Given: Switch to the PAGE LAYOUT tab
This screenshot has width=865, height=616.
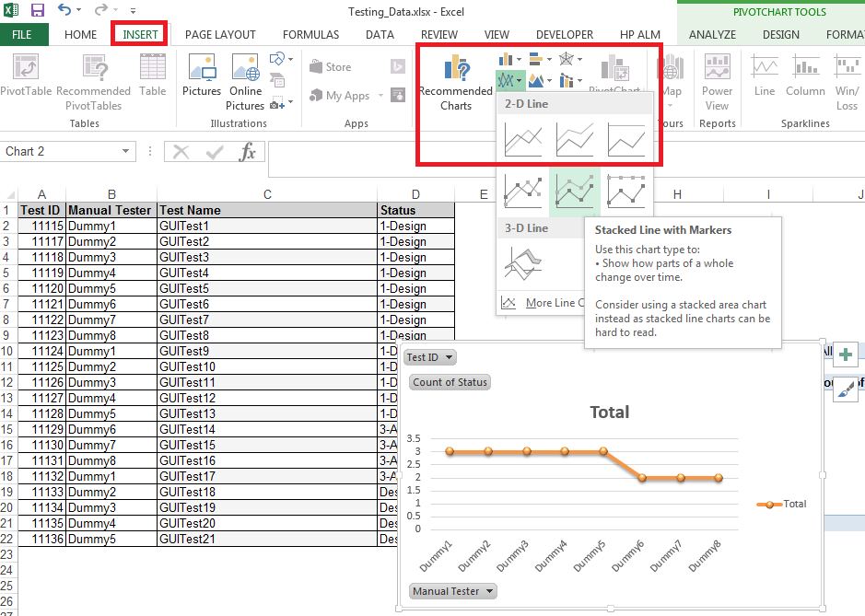Looking at the screenshot, I should pos(220,35).
